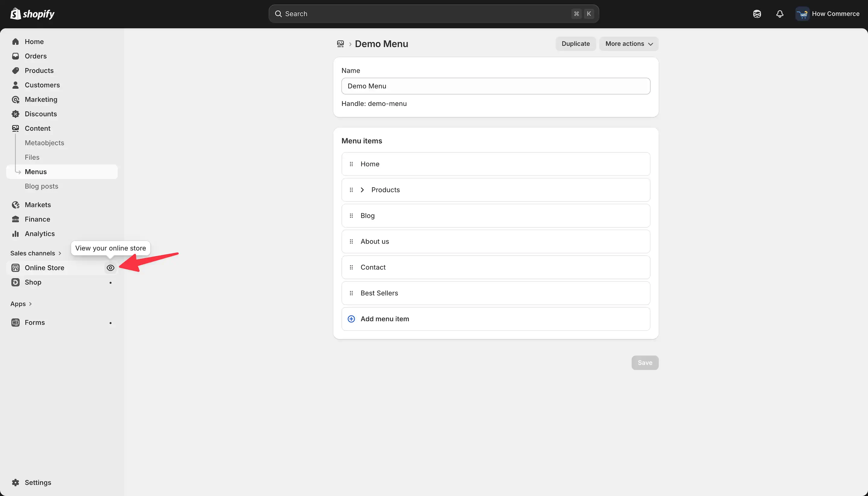Click the dot next to Shop channel

pyautogui.click(x=111, y=283)
